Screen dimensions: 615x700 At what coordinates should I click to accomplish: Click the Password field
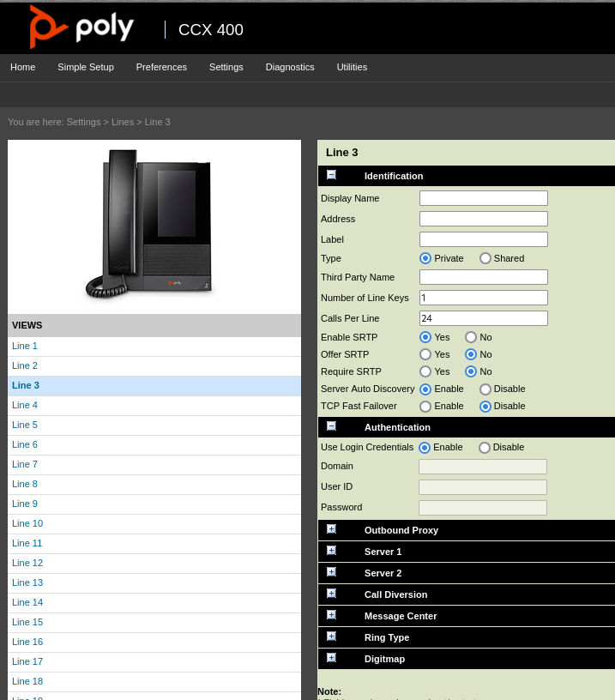(482, 508)
